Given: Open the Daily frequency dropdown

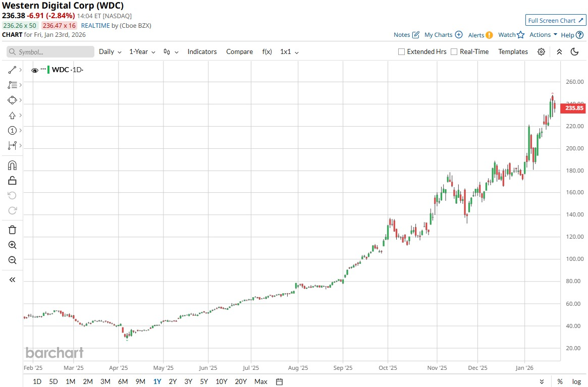Looking at the screenshot, I should [110, 52].
